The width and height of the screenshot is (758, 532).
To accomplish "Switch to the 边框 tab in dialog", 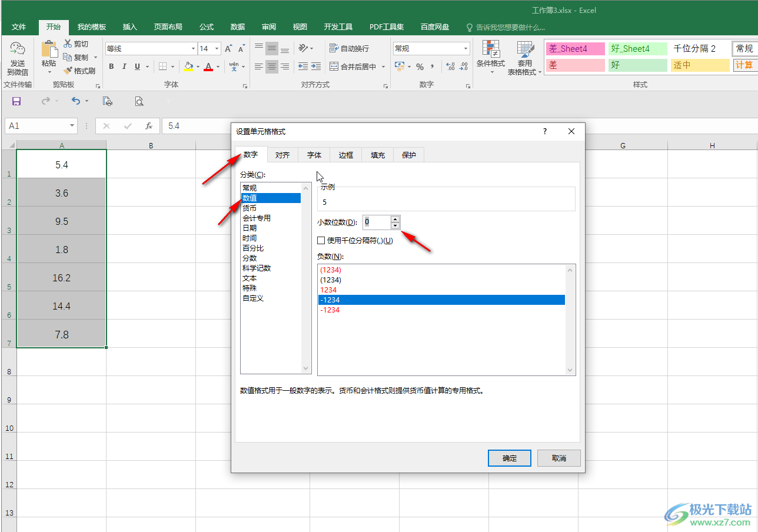I will tap(346, 155).
